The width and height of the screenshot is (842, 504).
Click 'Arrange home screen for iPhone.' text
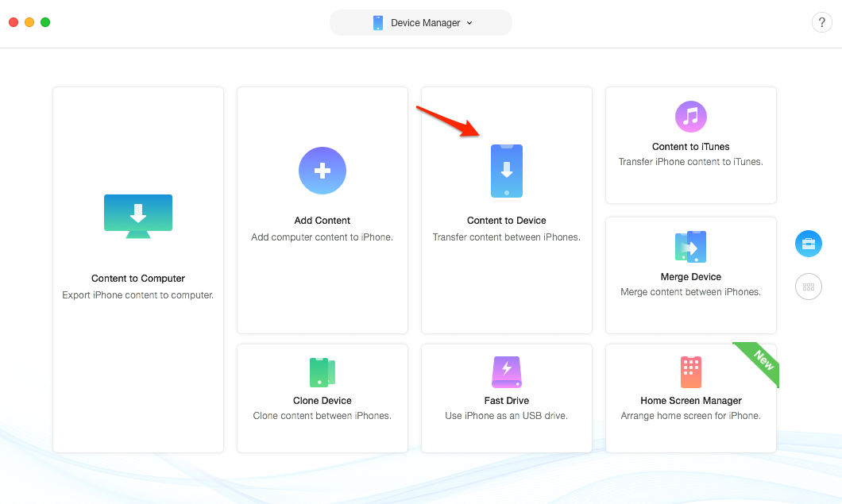[x=690, y=415]
